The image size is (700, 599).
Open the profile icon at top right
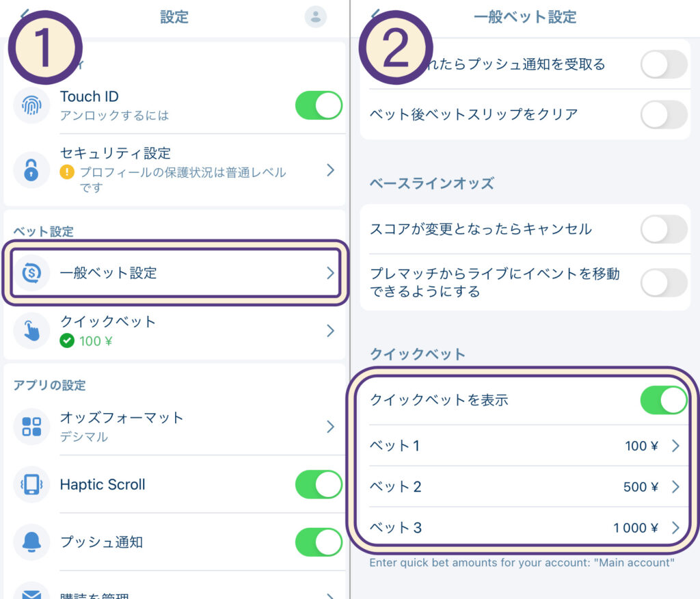[316, 17]
